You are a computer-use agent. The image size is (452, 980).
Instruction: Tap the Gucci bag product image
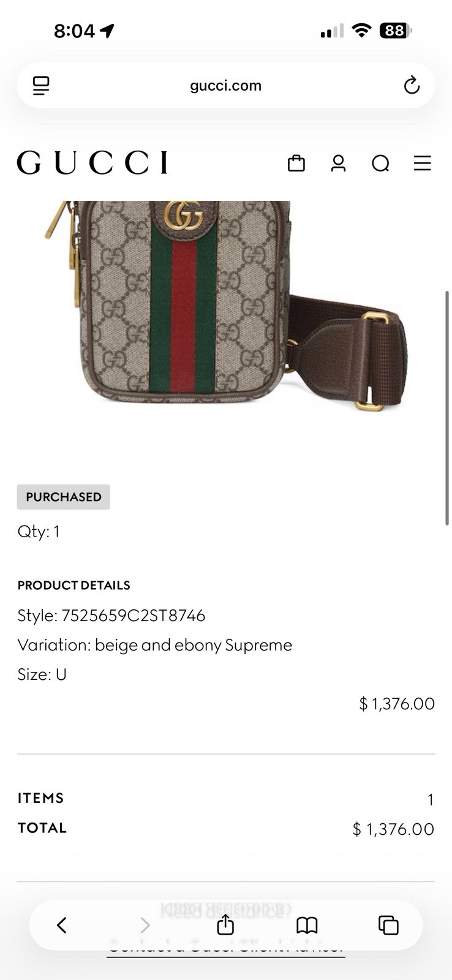226,305
